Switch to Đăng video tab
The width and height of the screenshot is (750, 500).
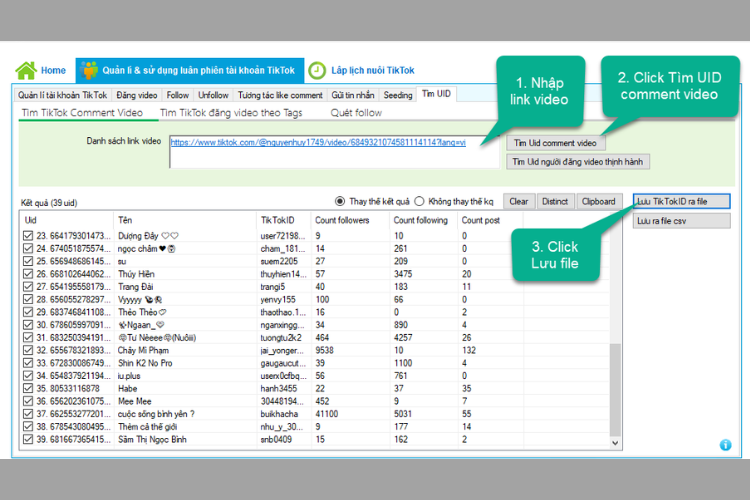[137, 95]
